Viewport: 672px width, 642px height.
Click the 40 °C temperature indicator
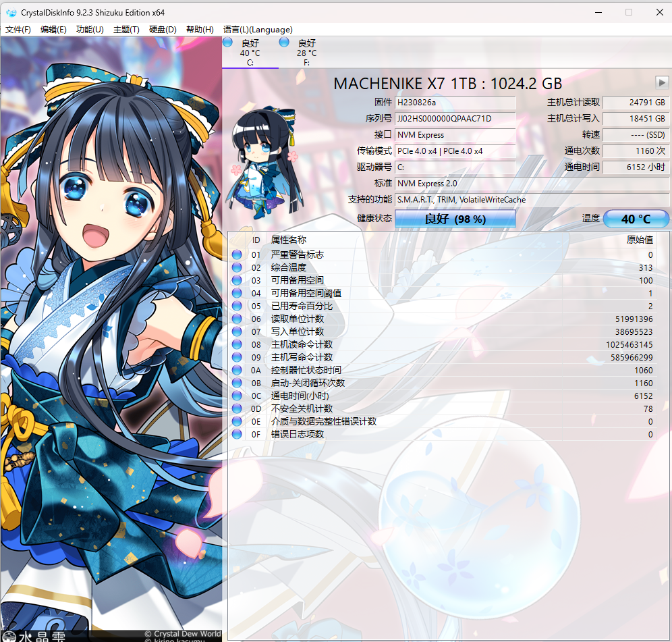click(636, 219)
